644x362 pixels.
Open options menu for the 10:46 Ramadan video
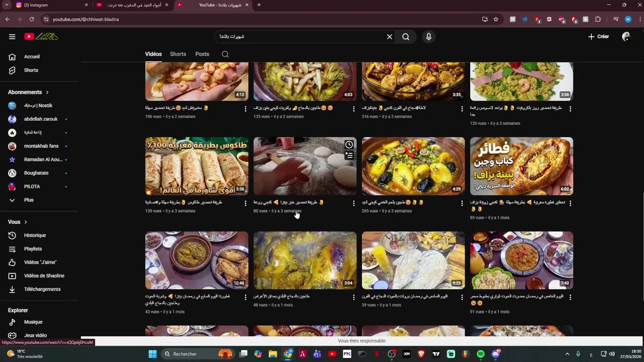coord(246,297)
